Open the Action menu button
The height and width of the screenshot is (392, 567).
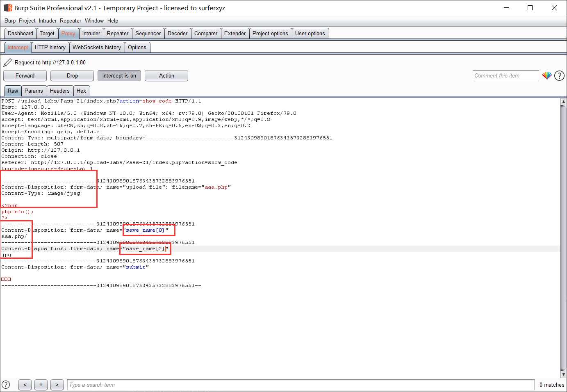166,76
